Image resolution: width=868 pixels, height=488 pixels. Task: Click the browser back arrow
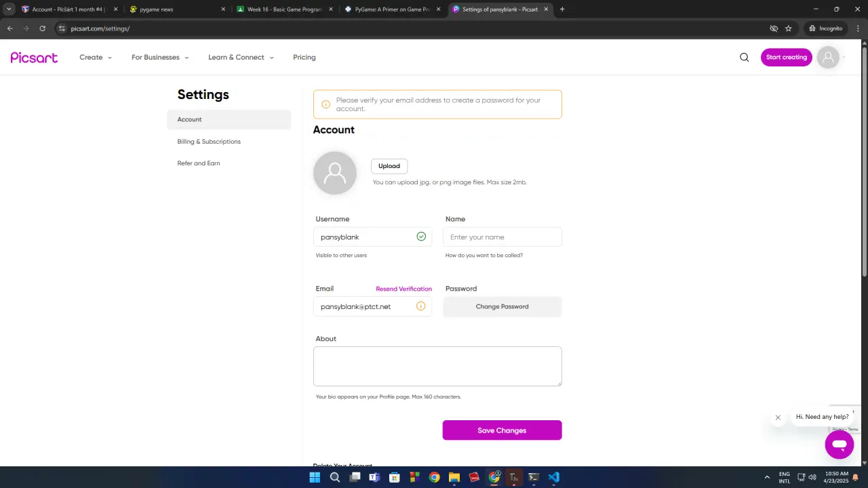click(x=9, y=28)
